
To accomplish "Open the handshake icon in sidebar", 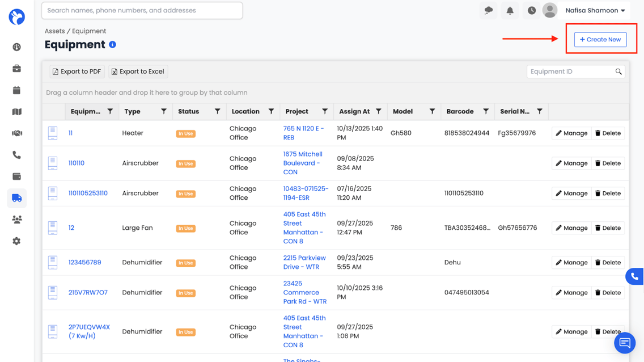I will click(x=16, y=133).
